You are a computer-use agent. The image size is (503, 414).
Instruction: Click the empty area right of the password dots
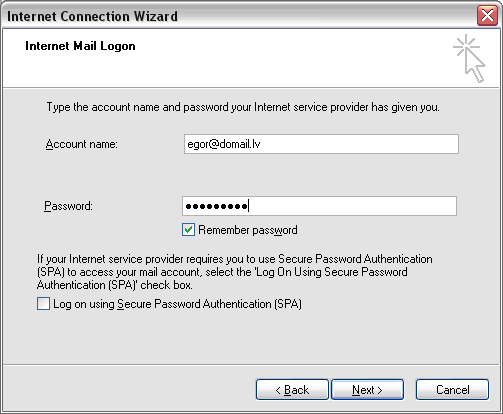pos(353,206)
